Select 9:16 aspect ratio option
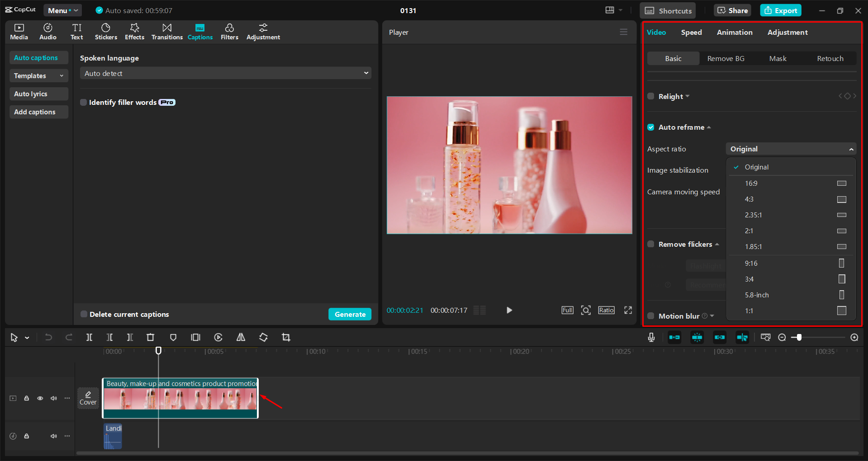Image resolution: width=868 pixels, height=461 pixels. (751, 263)
